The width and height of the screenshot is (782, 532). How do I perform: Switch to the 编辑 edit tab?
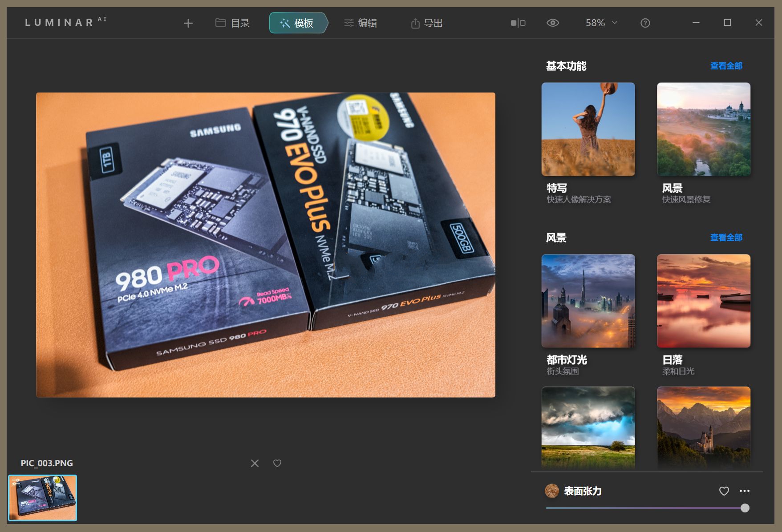pyautogui.click(x=361, y=23)
